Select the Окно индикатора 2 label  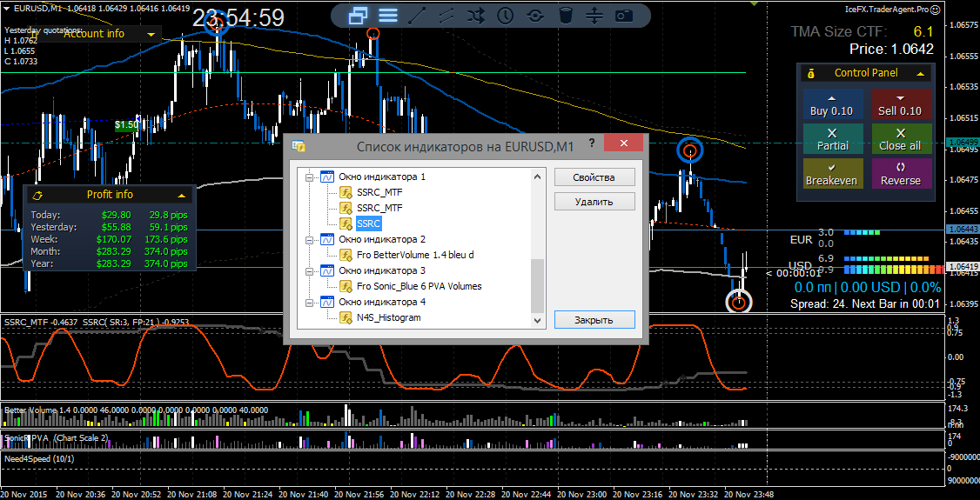point(382,239)
